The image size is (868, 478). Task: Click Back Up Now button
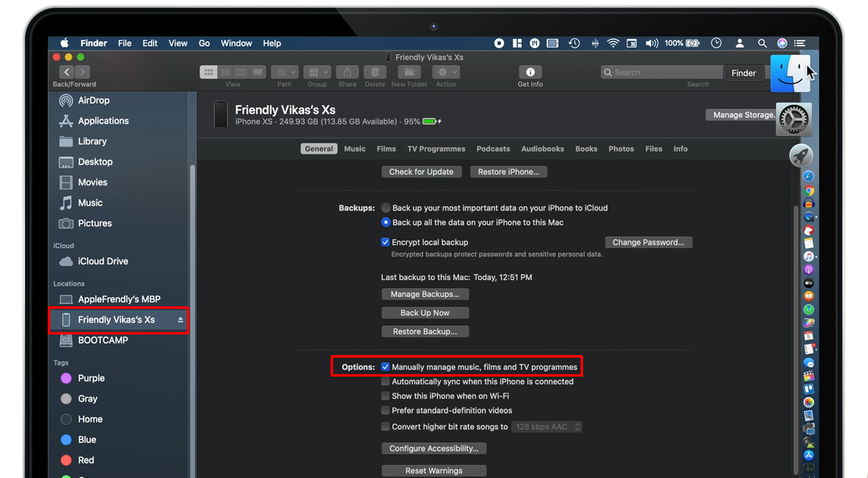click(x=425, y=312)
